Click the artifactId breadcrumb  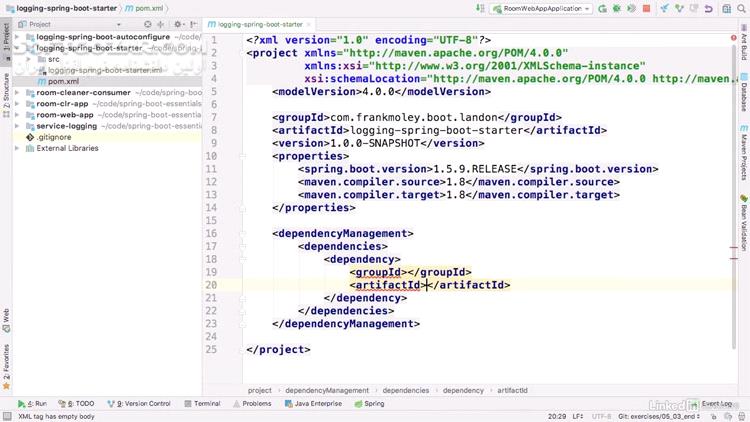point(512,390)
